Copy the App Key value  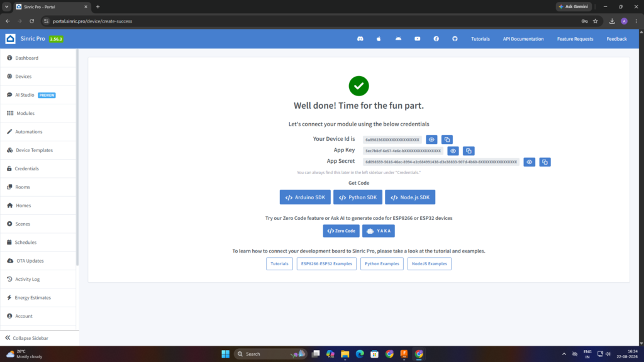coord(469,151)
